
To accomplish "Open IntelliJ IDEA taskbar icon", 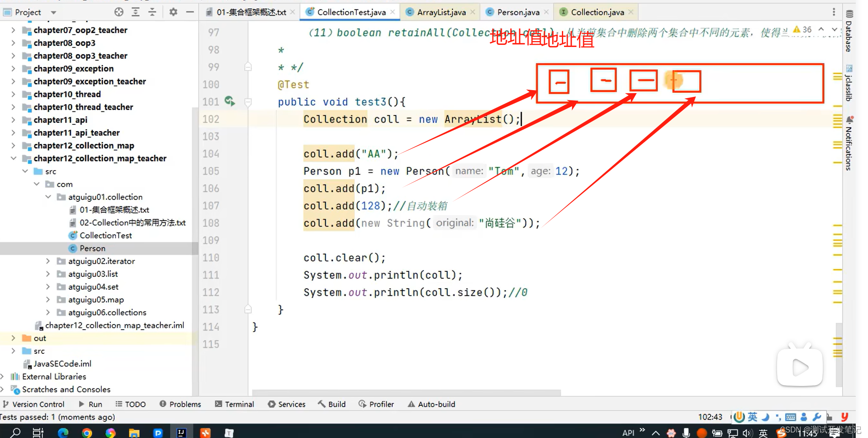I will click(181, 432).
